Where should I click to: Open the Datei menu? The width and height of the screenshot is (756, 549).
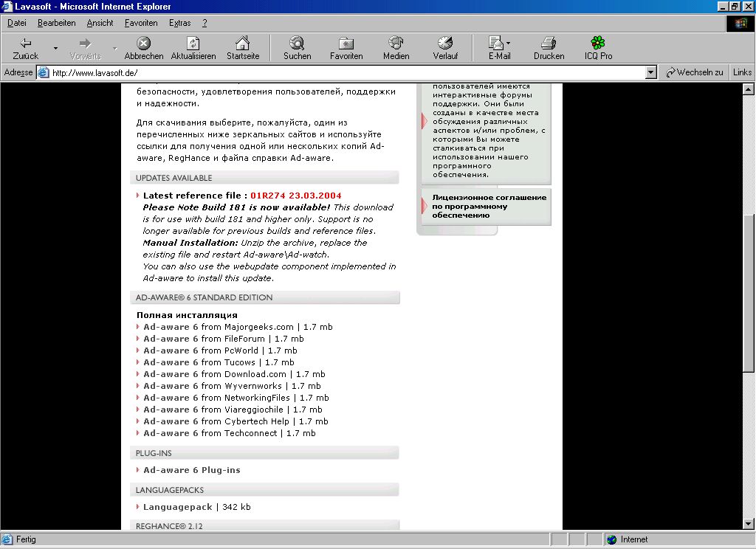(17, 23)
